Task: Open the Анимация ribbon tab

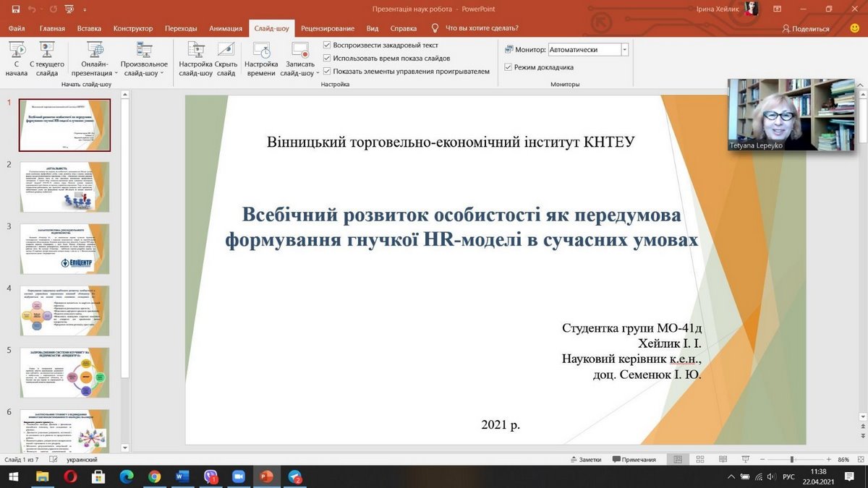Action: [226, 28]
